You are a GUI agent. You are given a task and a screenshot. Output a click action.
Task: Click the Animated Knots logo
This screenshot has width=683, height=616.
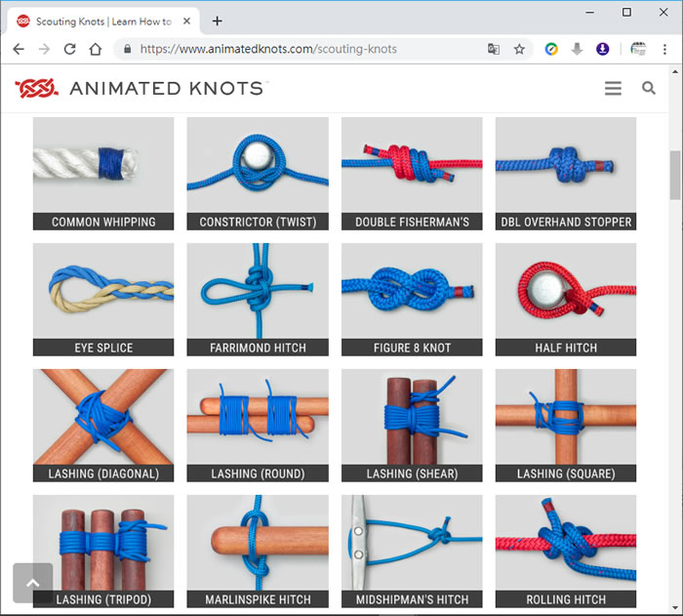click(x=139, y=89)
